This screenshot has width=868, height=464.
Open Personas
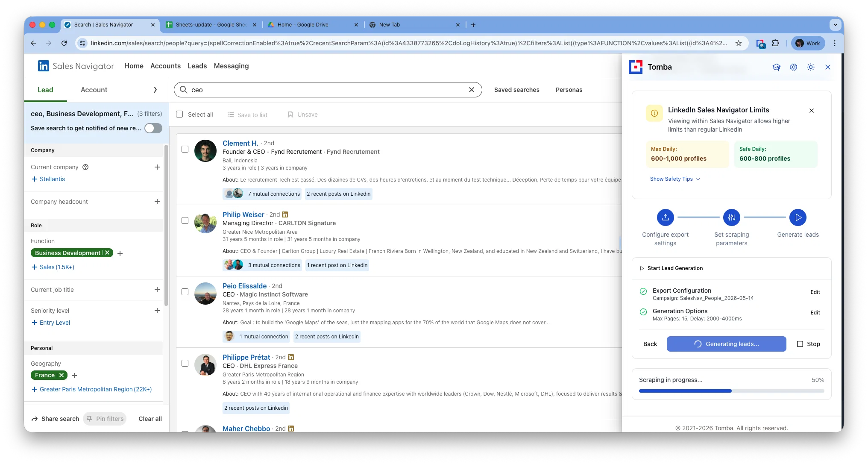click(x=569, y=90)
